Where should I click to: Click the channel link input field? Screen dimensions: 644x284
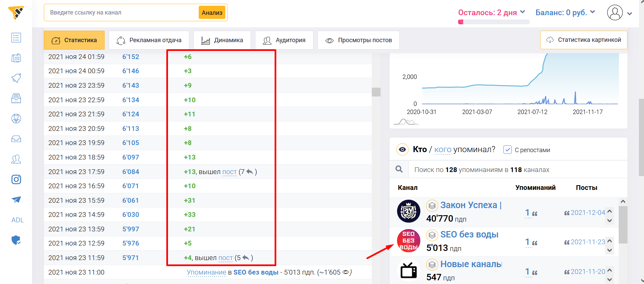[x=122, y=12]
